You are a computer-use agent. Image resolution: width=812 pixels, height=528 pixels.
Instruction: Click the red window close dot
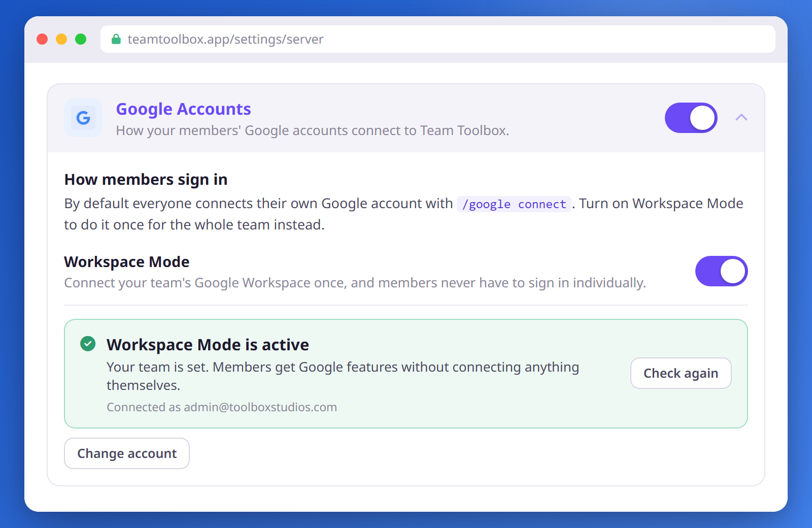click(x=42, y=39)
